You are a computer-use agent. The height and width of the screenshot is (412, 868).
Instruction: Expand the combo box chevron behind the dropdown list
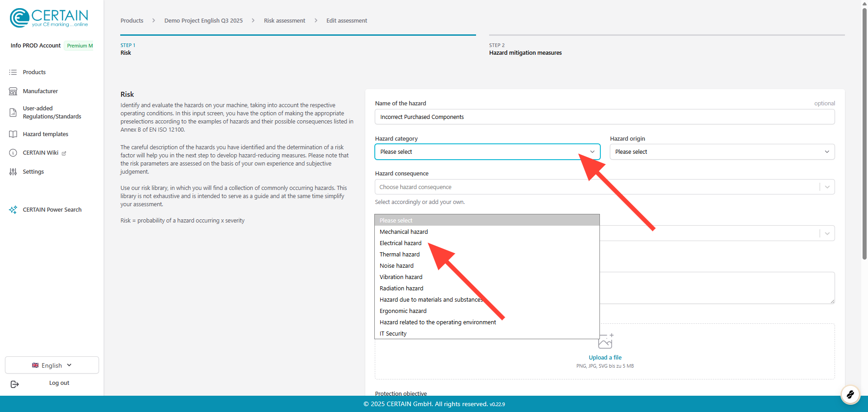(827, 233)
